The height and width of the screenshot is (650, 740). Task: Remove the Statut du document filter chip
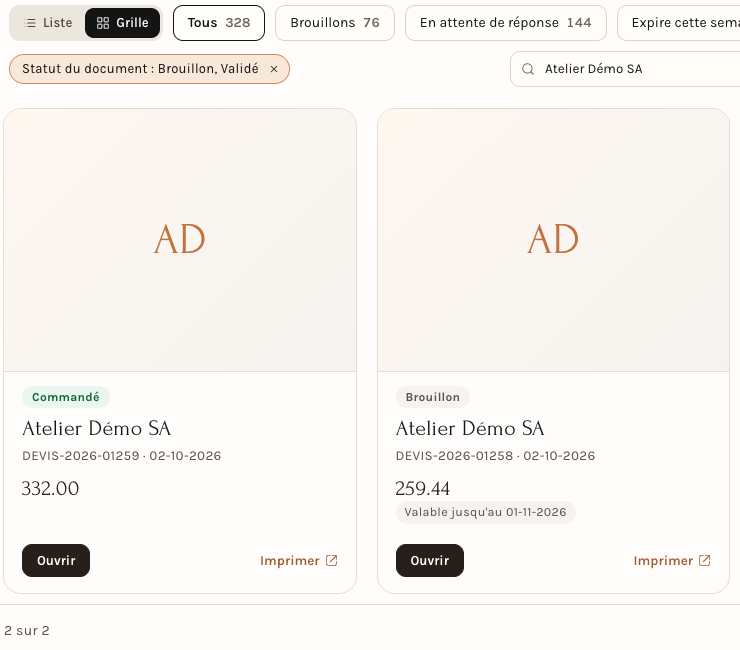pyautogui.click(x=274, y=69)
